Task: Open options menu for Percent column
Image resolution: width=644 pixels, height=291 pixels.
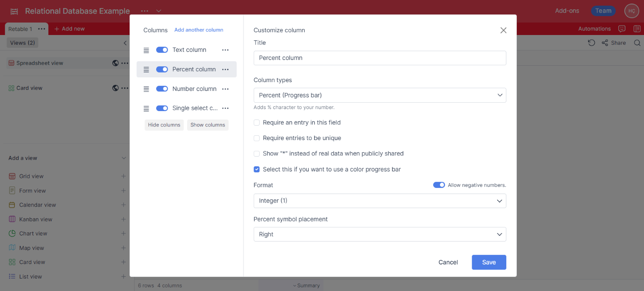Action: click(225, 70)
